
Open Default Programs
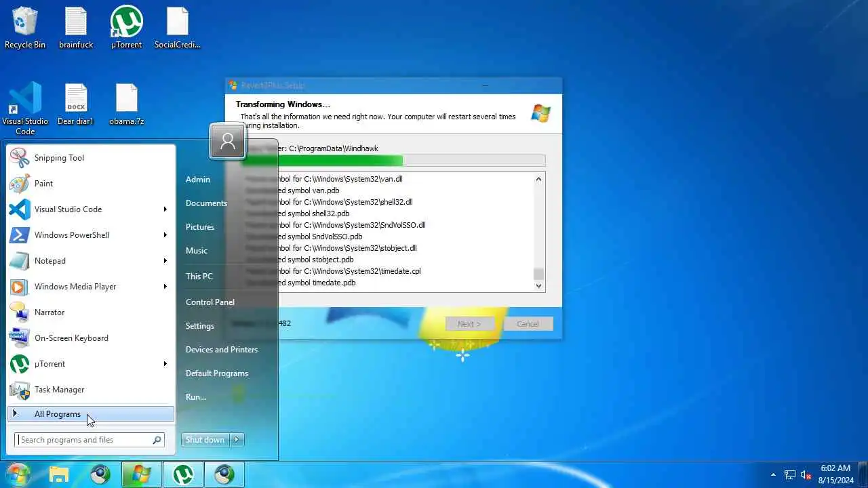(x=217, y=373)
